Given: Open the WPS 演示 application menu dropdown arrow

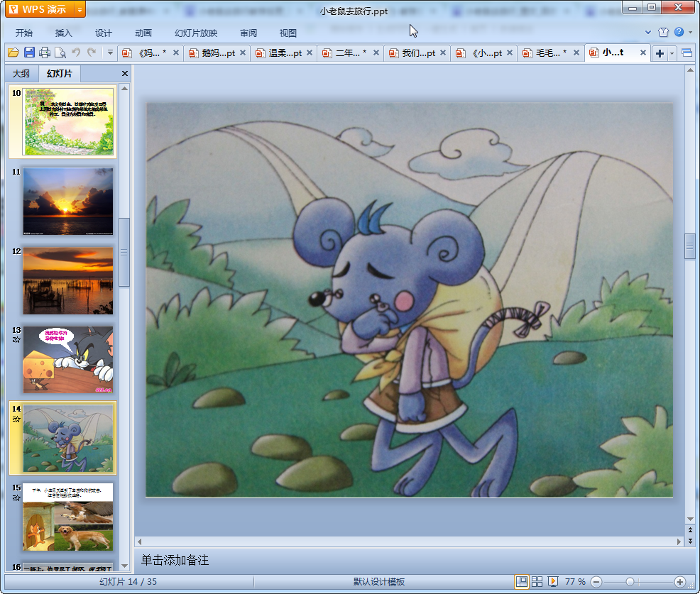Looking at the screenshot, I should point(80,9).
